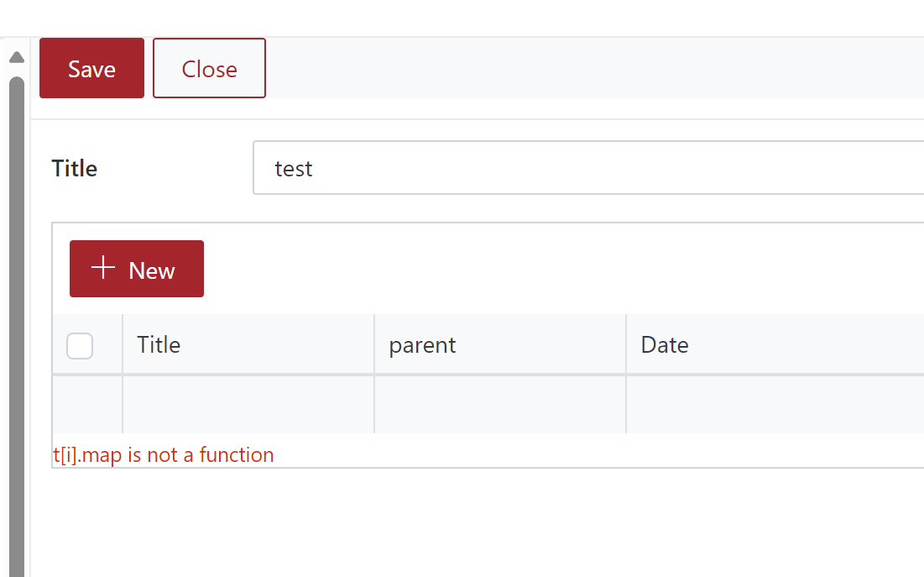The image size is (924, 577).
Task: Click the plus icon in New button
Action: pos(103,268)
